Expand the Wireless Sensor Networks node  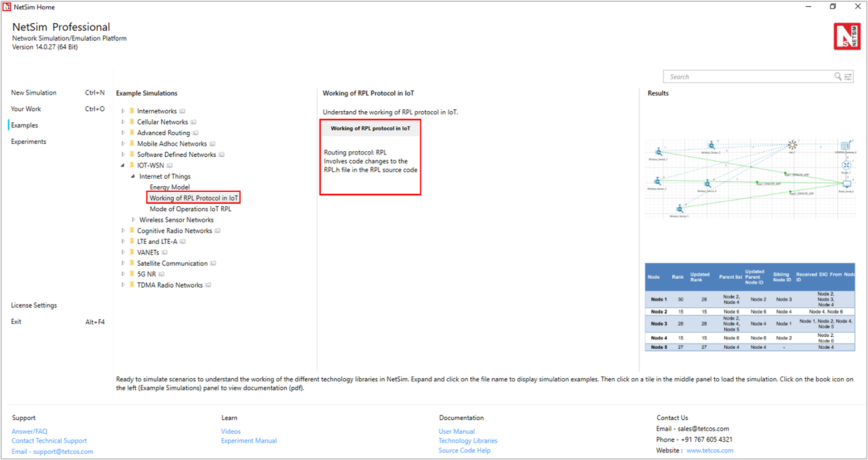click(133, 220)
